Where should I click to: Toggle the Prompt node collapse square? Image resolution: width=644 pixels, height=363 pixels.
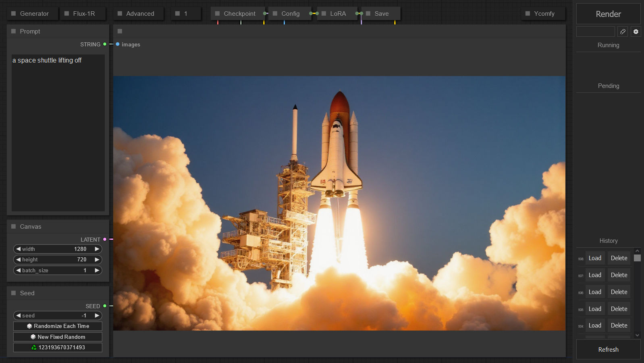click(14, 31)
